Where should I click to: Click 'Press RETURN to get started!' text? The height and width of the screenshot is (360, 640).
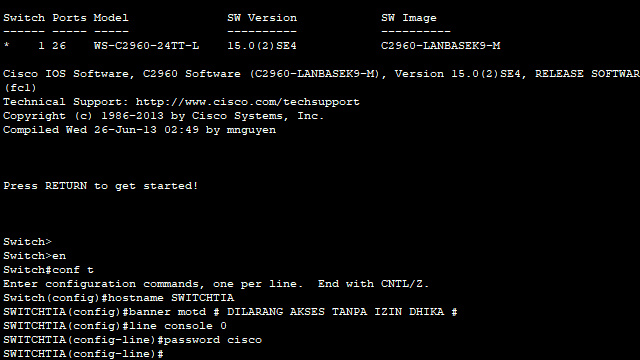pos(100,186)
